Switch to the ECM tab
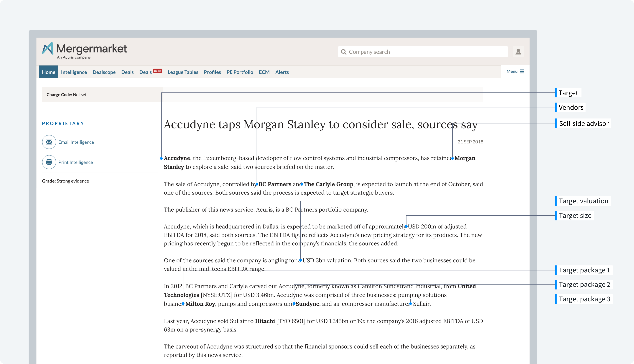This screenshot has width=634, height=364. point(264,72)
